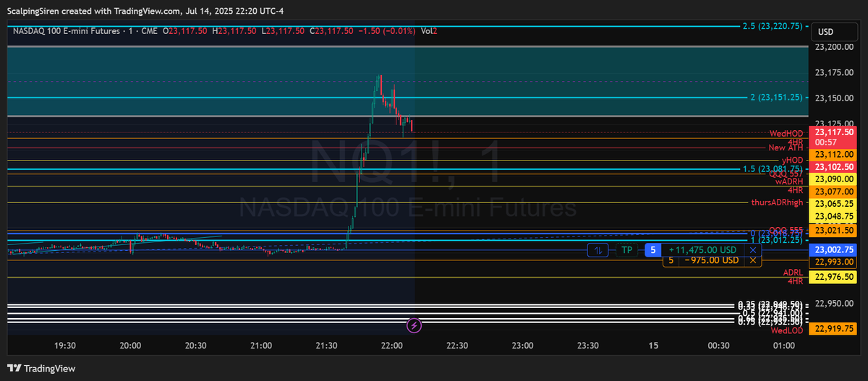
Task: Click the 19:30 time axis label
Action: [65, 346]
